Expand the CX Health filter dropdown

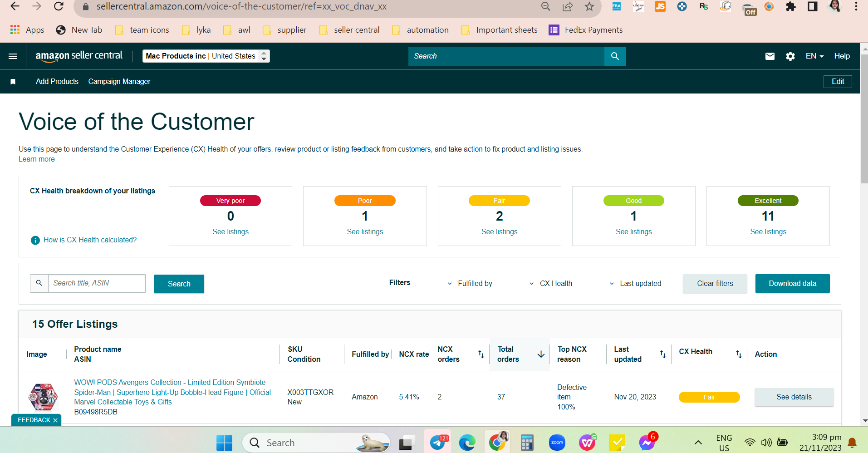[x=551, y=284]
